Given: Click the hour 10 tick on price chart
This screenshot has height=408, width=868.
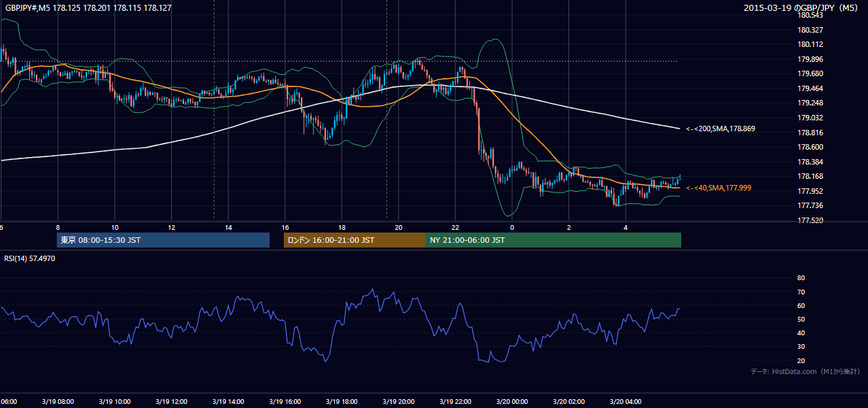Looking at the screenshot, I should 115,227.
